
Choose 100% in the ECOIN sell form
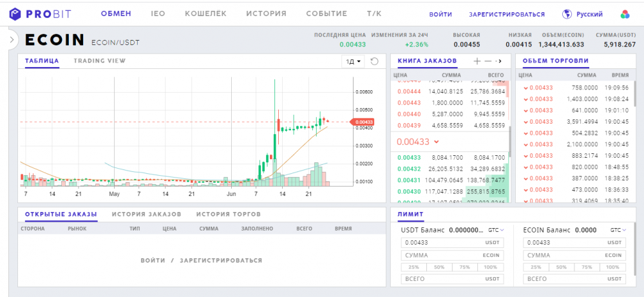coord(614,267)
